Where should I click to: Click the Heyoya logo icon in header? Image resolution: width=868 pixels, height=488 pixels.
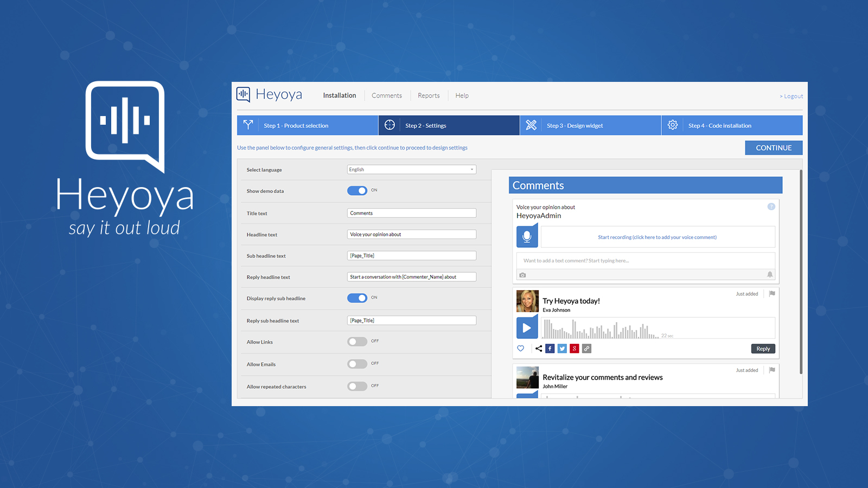click(x=243, y=94)
